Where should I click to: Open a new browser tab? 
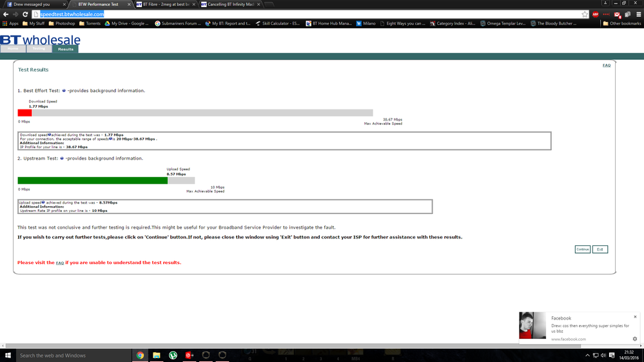(269, 4)
